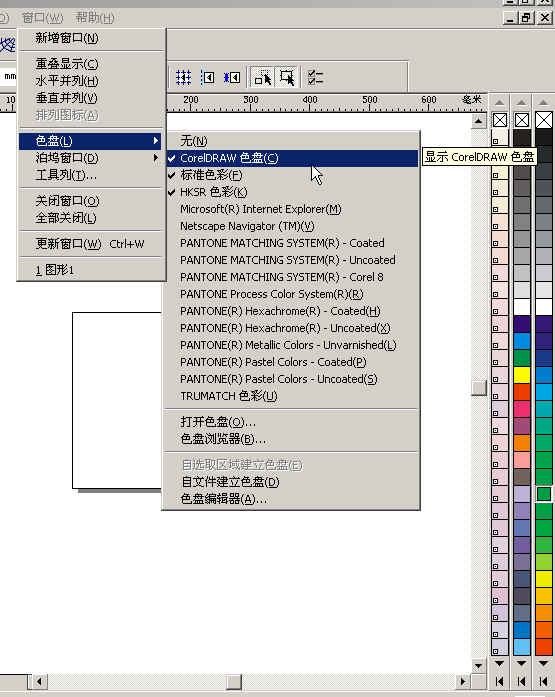The width and height of the screenshot is (555, 697).
Task: Expand the 色盘(L) submenu
Action: (90, 141)
